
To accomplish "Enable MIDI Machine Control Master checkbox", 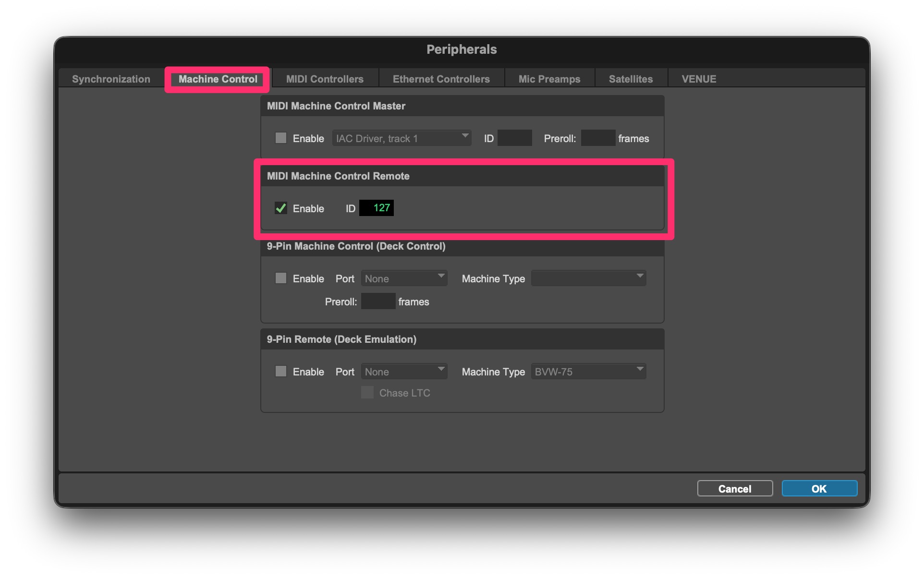I will [281, 138].
